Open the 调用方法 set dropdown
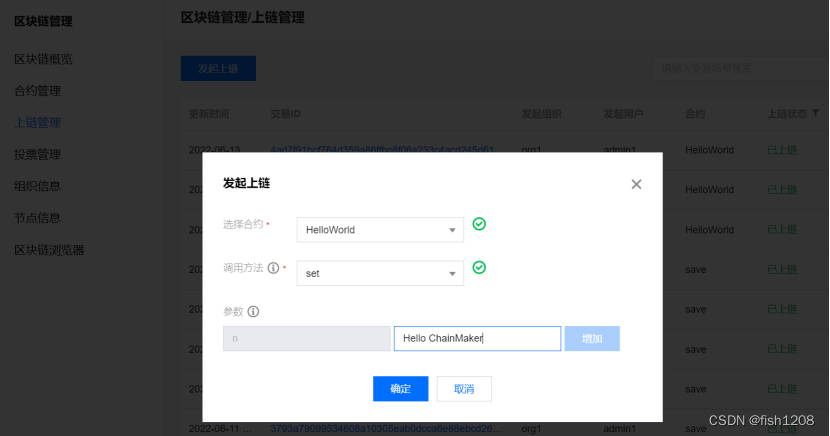830x436 pixels. click(x=380, y=273)
